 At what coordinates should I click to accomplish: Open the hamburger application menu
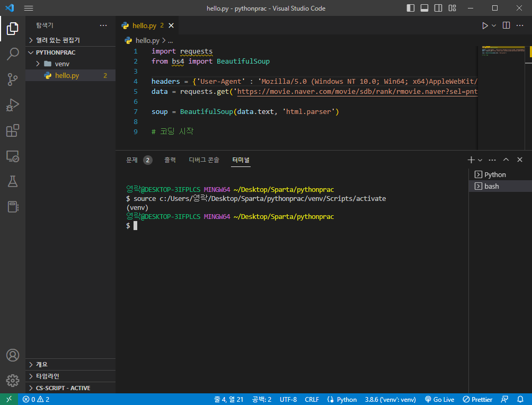click(29, 8)
